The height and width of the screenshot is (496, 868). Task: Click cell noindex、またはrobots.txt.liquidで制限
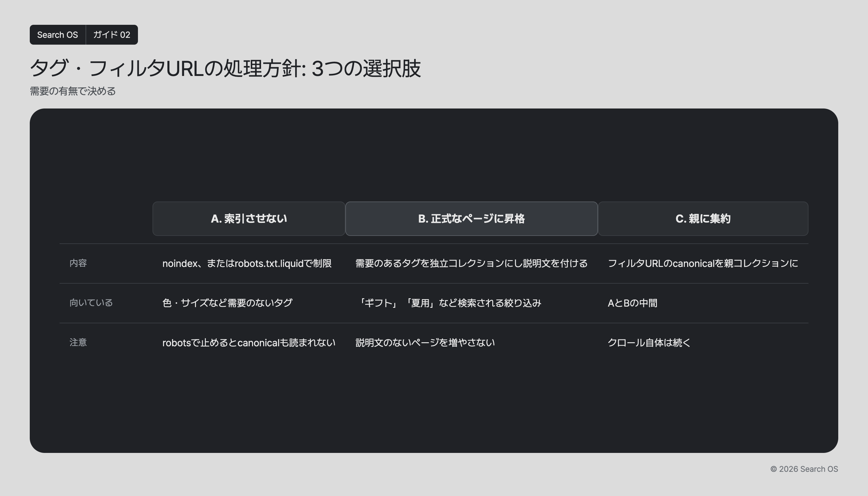click(247, 263)
